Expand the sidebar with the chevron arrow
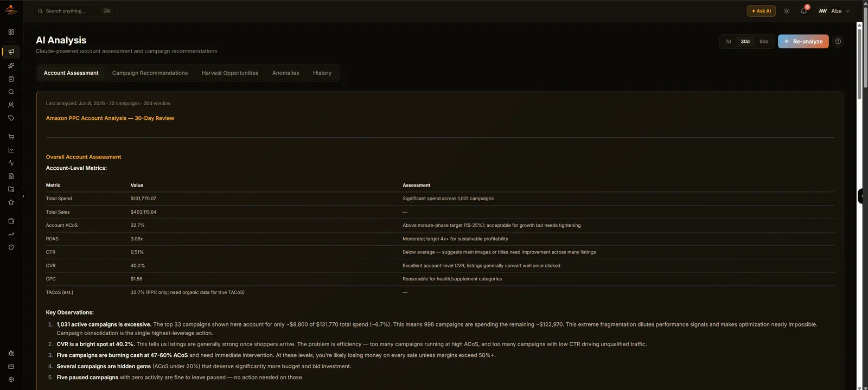Viewport: 868px width, 390px height. (23, 196)
